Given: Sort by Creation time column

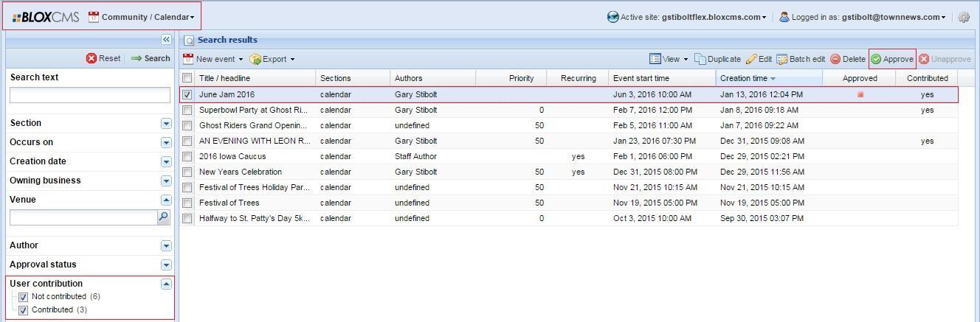Looking at the screenshot, I should 769,78.
